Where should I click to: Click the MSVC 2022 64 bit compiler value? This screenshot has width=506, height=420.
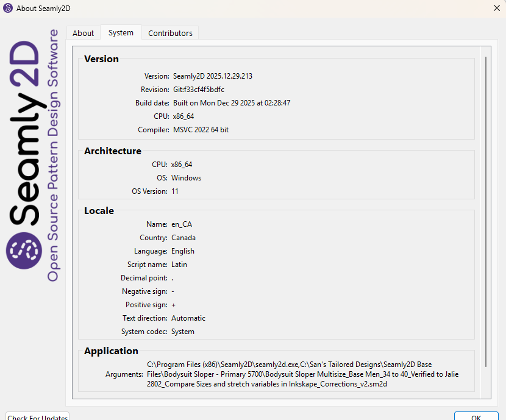pyautogui.click(x=201, y=130)
